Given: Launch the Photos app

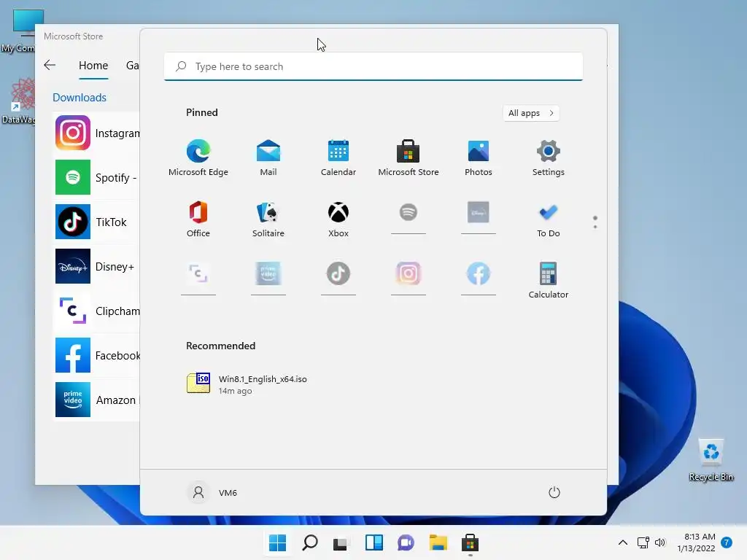Looking at the screenshot, I should [479, 158].
